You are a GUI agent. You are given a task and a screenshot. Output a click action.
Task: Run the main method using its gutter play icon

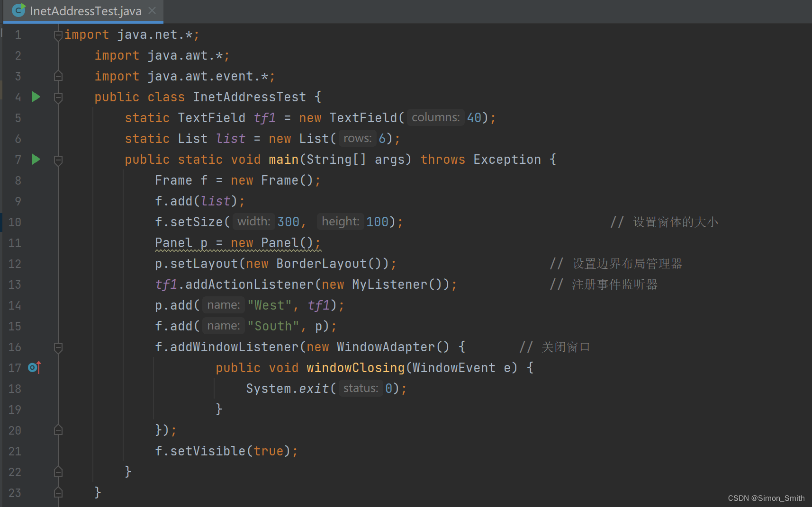tap(36, 159)
